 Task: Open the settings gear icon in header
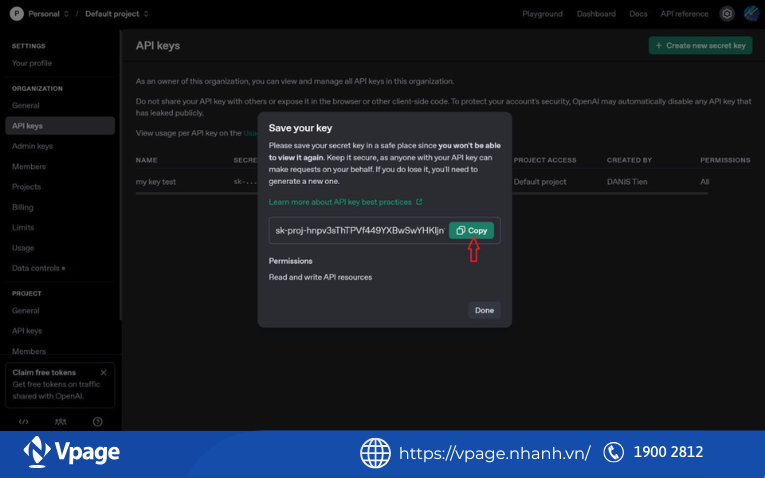pos(726,14)
